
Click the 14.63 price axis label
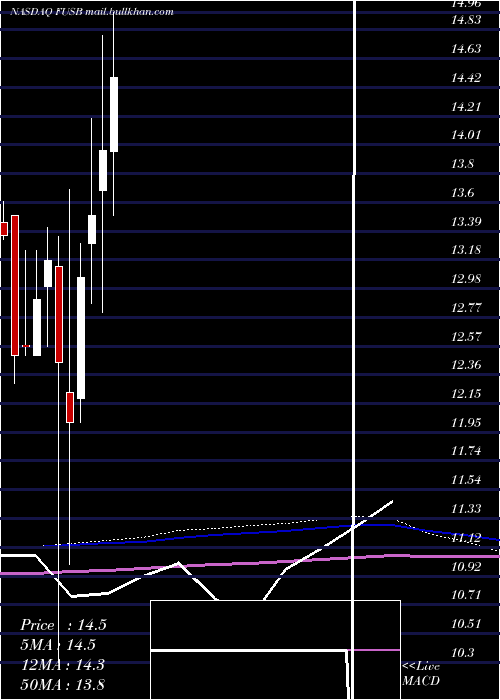466,49
